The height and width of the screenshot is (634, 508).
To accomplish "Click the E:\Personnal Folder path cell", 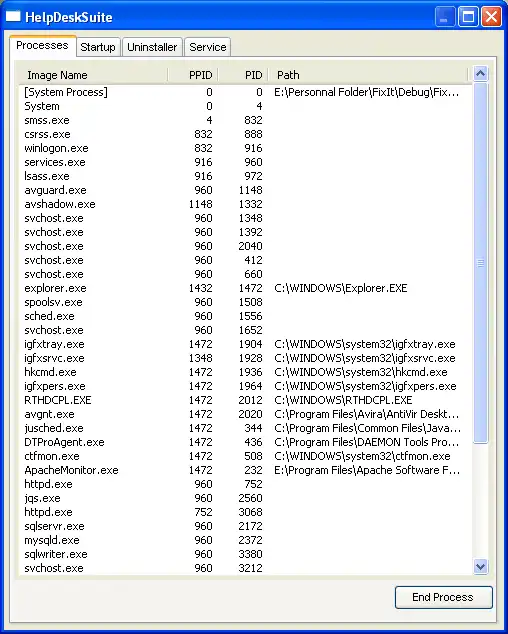I will point(366,92).
